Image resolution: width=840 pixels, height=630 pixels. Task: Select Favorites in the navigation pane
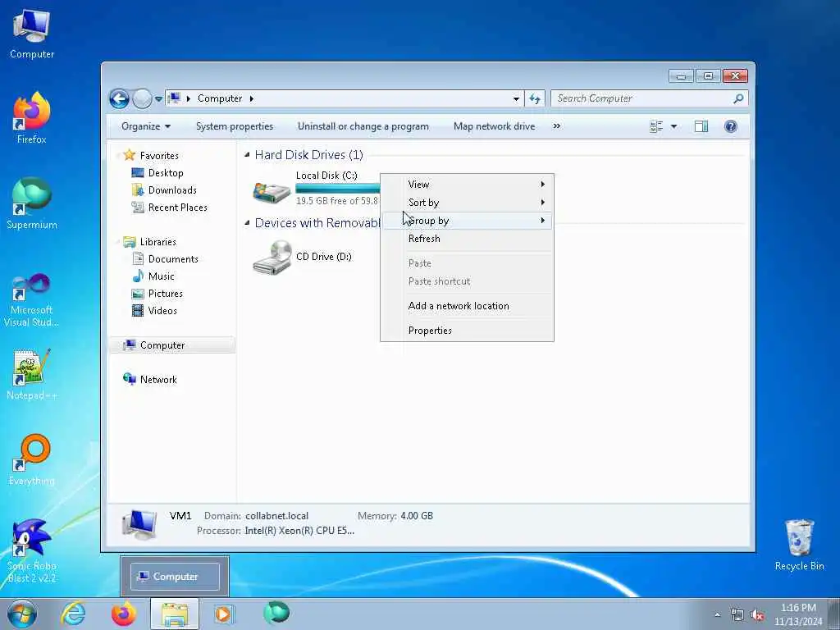point(159,155)
